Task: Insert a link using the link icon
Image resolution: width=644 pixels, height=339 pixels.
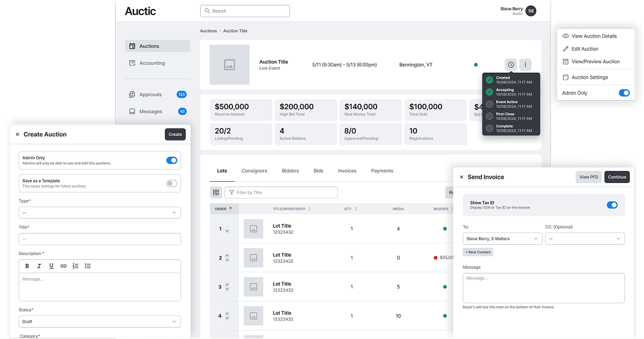Action: click(x=63, y=266)
